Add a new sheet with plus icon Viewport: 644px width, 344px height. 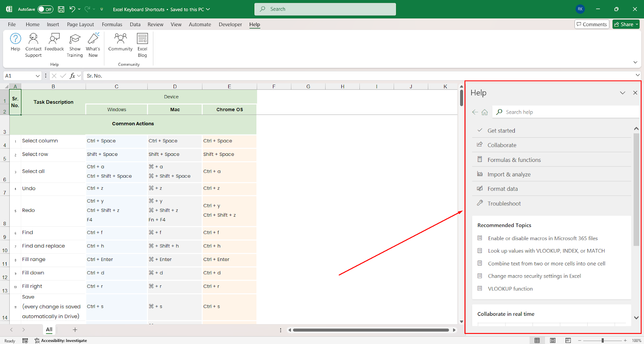tap(75, 329)
